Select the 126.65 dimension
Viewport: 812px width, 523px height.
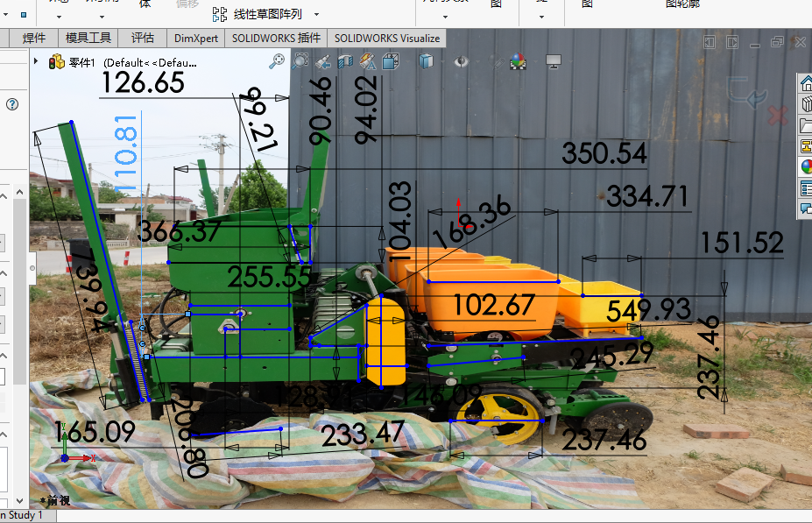click(143, 83)
